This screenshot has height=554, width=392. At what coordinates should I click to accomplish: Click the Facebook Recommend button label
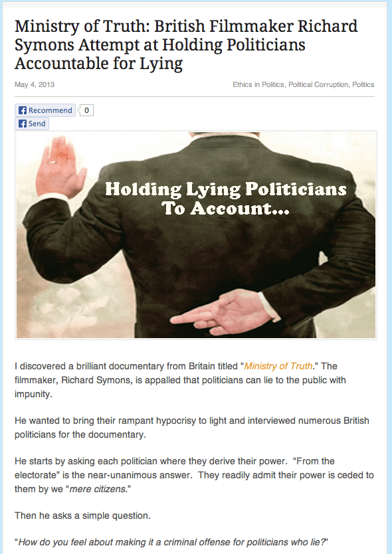pyautogui.click(x=50, y=110)
